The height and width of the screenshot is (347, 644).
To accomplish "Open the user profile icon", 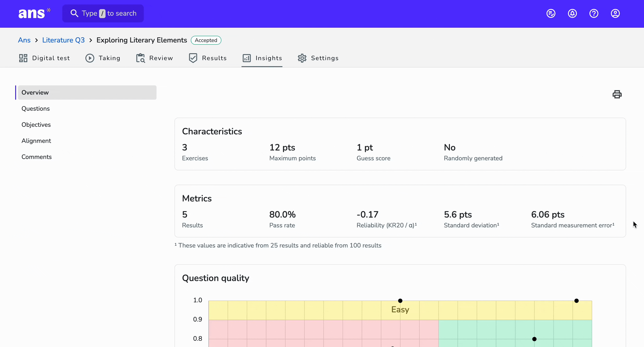I will coord(615,13).
